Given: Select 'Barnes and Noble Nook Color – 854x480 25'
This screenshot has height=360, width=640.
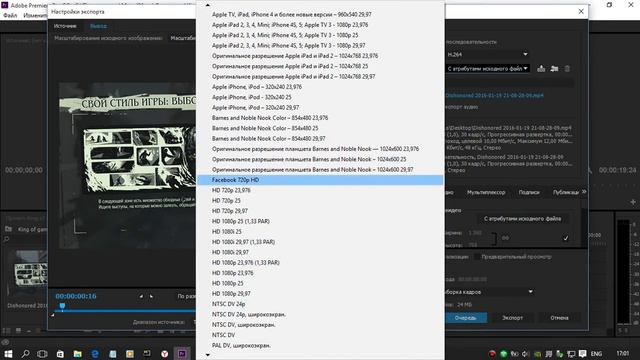Looking at the screenshot, I should pos(320,128).
